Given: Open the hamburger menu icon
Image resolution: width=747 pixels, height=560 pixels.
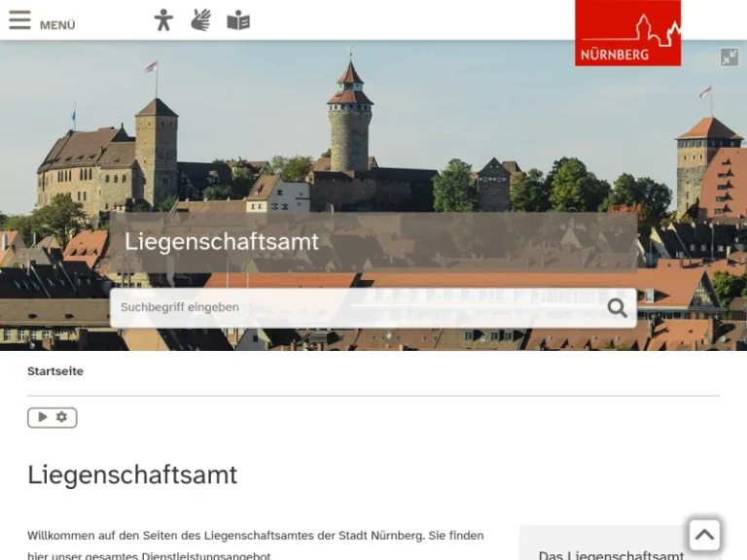Looking at the screenshot, I should tap(19, 20).
